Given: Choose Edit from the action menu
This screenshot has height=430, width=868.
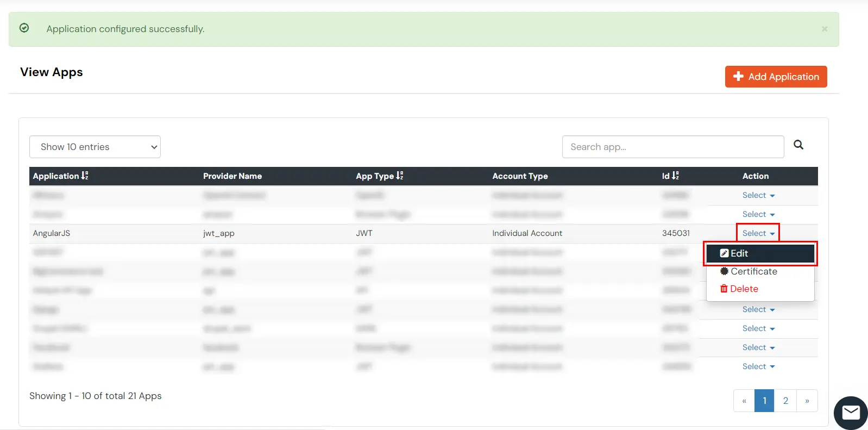Looking at the screenshot, I should (760, 253).
